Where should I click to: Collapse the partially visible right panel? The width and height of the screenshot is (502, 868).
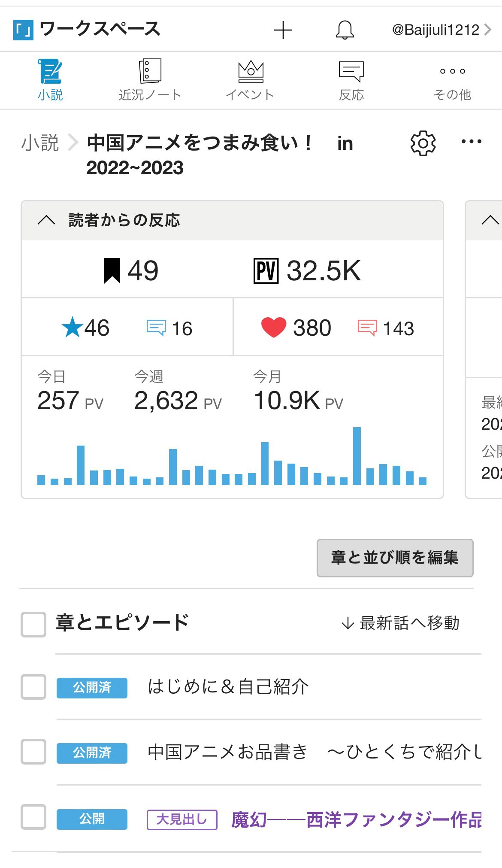pyautogui.click(x=490, y=220)
